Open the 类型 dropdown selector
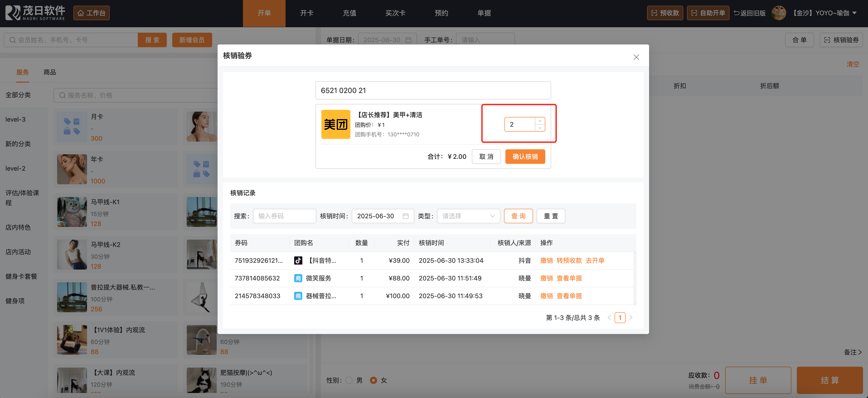This screenshot has width=868, height=398. (x=468, y=216)
